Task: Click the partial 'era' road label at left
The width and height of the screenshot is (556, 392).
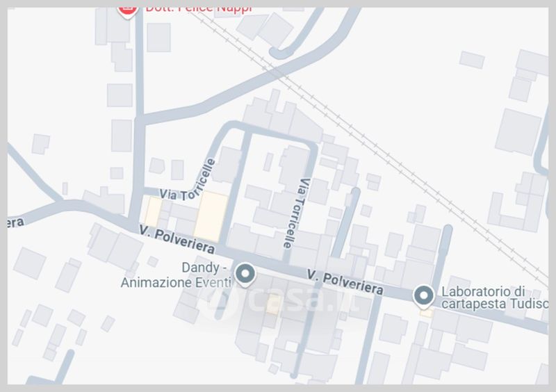Action: (x=15, y=223)
